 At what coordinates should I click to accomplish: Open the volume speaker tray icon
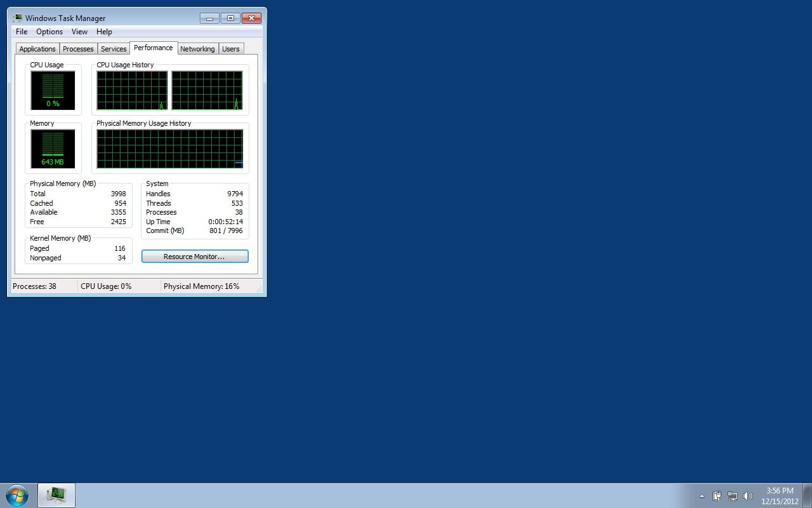[x=747, y=496]
